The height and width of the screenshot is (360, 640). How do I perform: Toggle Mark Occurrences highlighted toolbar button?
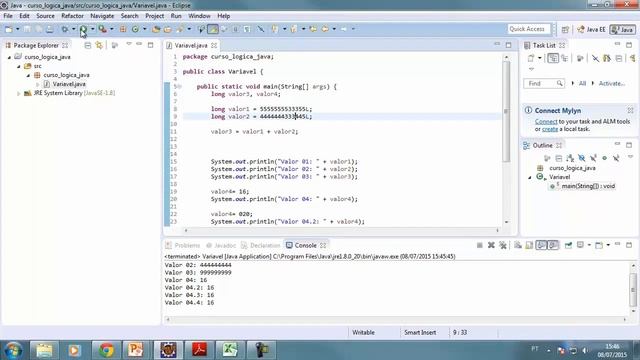click(213, 29)
